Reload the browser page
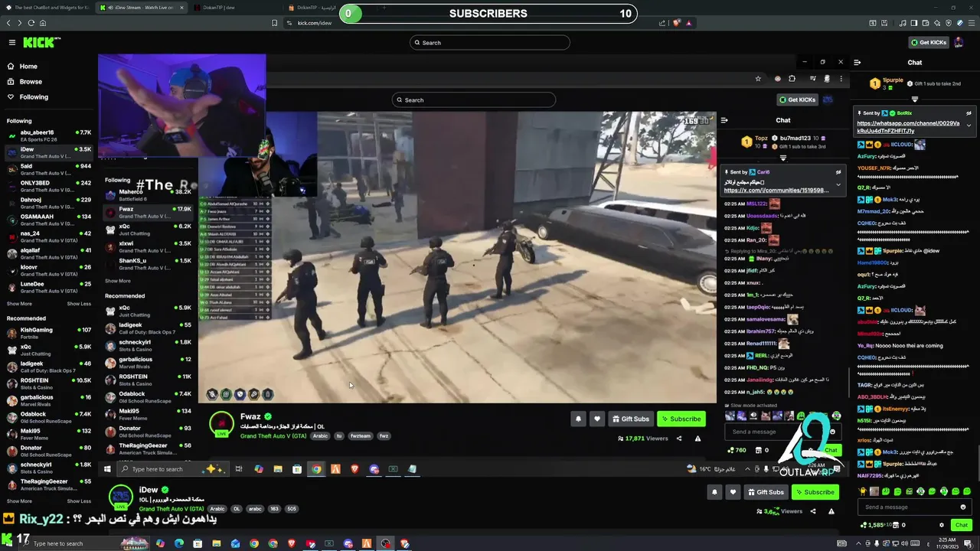Screen dimensions: 980x551 point(31,23)
